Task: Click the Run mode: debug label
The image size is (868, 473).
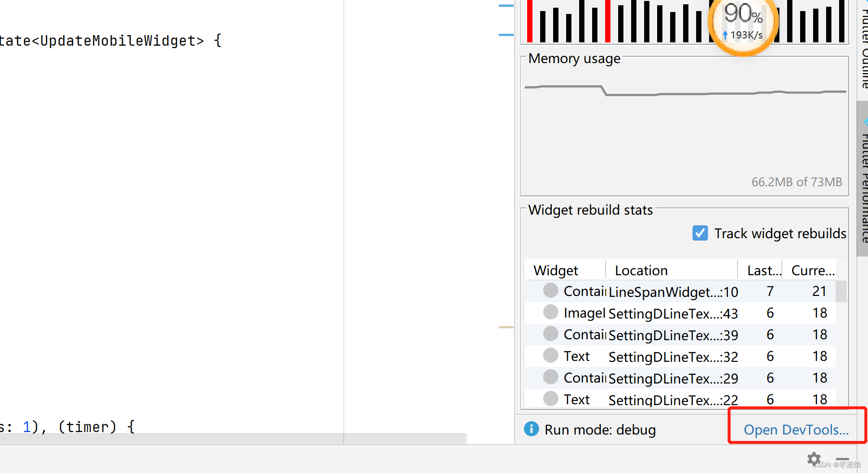Action: [x=600, y=429]
